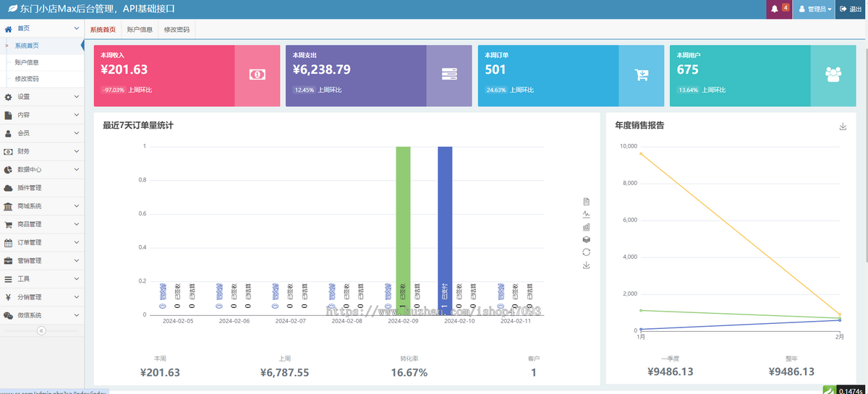The width and height of the screenshot is (868, 394).
Task: Click the notification bell icon
Action: pos(775,9)
